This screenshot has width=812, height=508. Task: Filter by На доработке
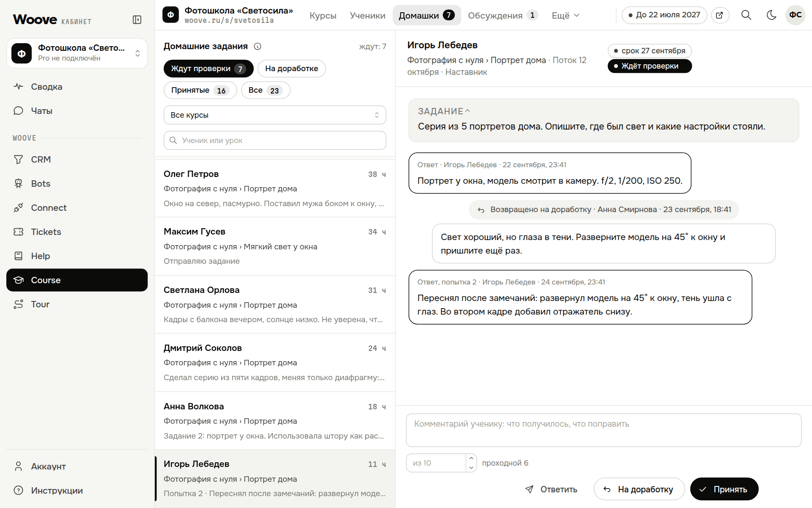[291, 69]
